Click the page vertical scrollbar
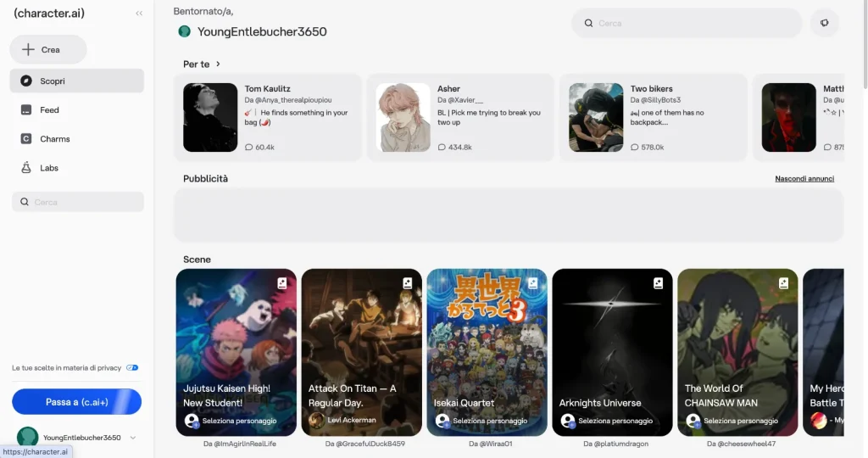 [865, 44]
